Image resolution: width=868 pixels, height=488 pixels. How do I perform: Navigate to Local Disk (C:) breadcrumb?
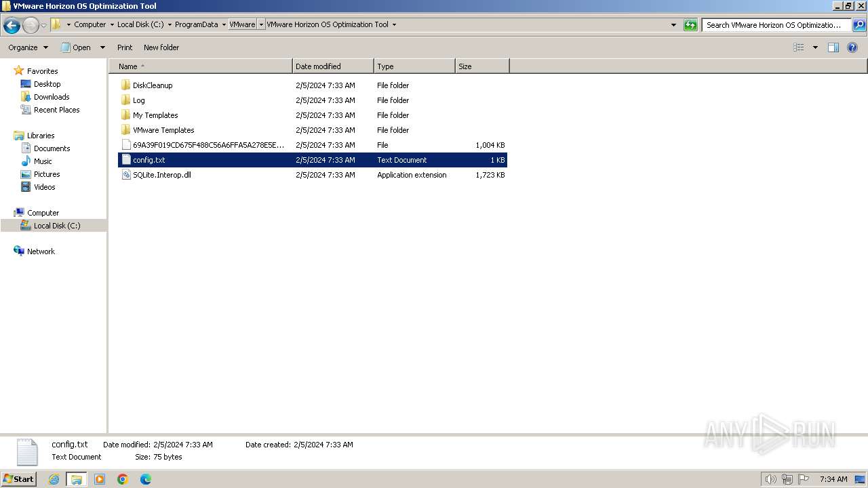point(140,24)
